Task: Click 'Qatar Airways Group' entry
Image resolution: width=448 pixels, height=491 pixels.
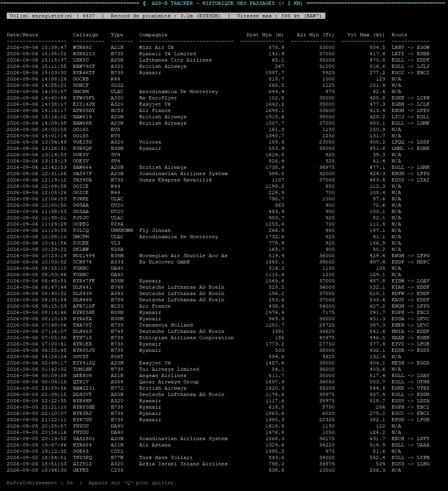Action: 169,382
